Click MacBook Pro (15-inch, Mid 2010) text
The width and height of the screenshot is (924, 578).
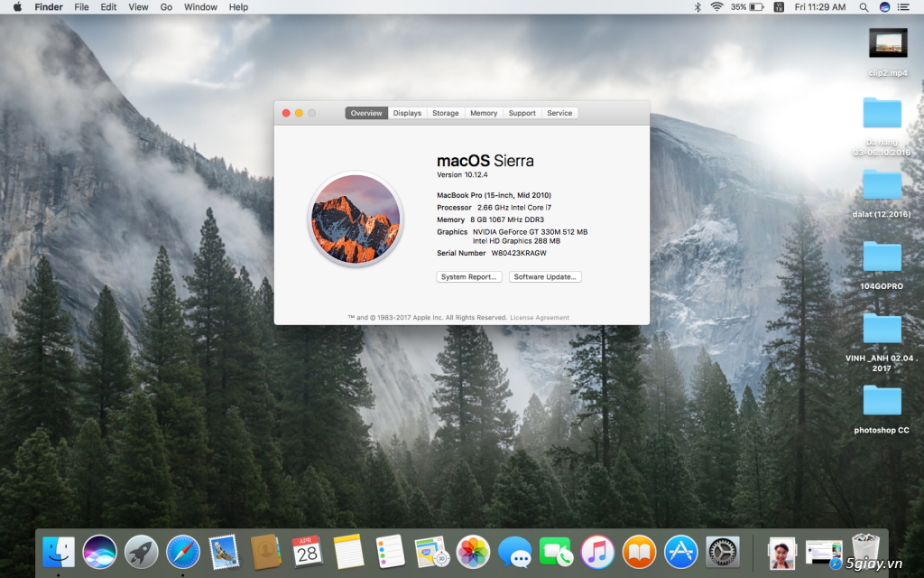point(494,195)
